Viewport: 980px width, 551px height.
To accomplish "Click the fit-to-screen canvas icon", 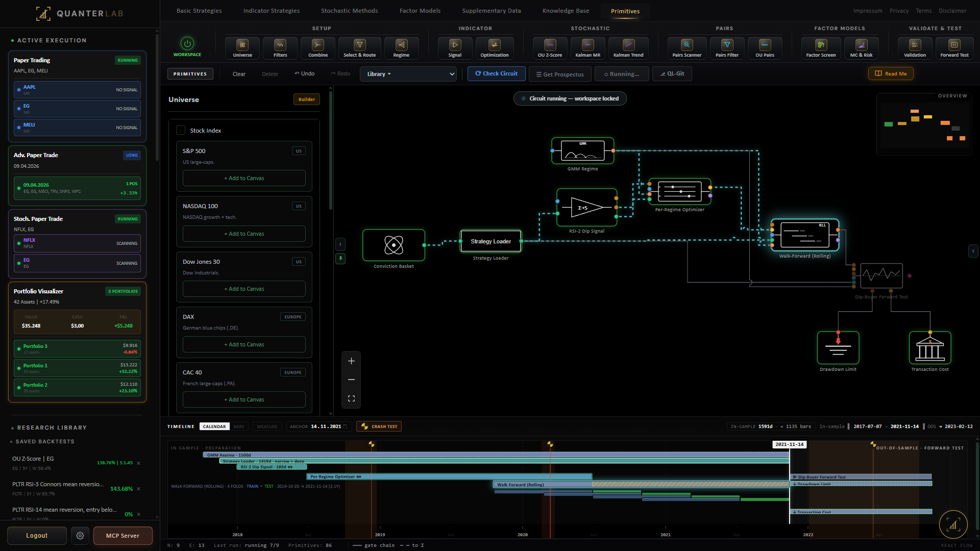I will (x=351, y=398).
